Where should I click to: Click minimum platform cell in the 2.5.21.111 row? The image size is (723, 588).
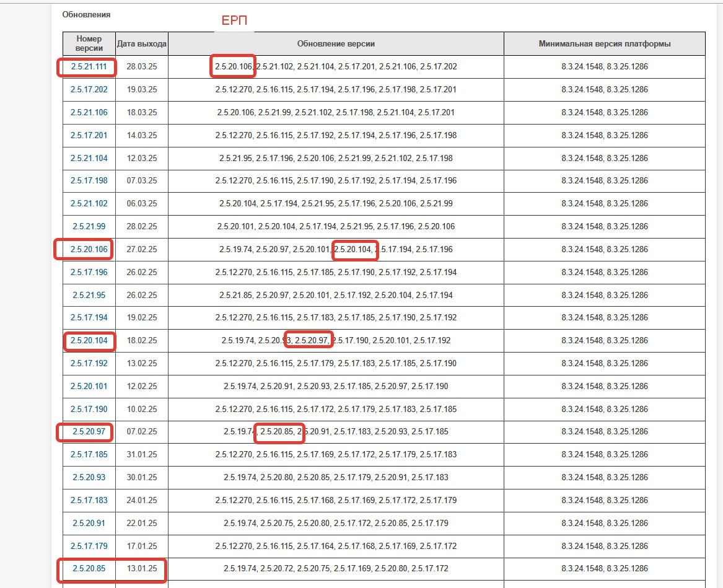point(605,67)
